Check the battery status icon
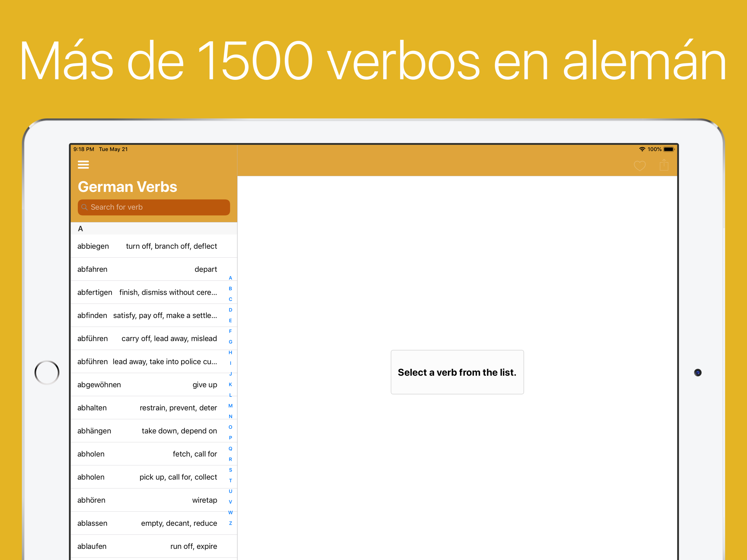Viewport: 747px width, 560px height. tap(669, 149)
